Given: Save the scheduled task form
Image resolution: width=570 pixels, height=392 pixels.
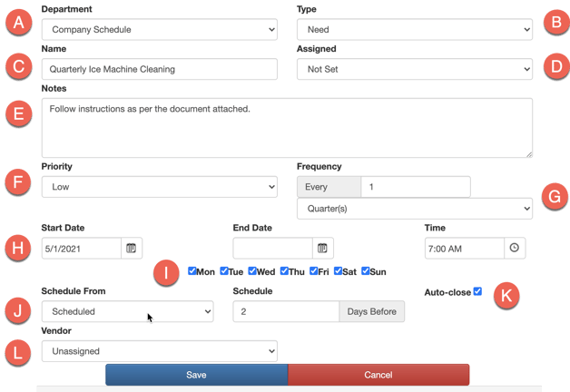Looking at the screenshot, I should 197,375.
